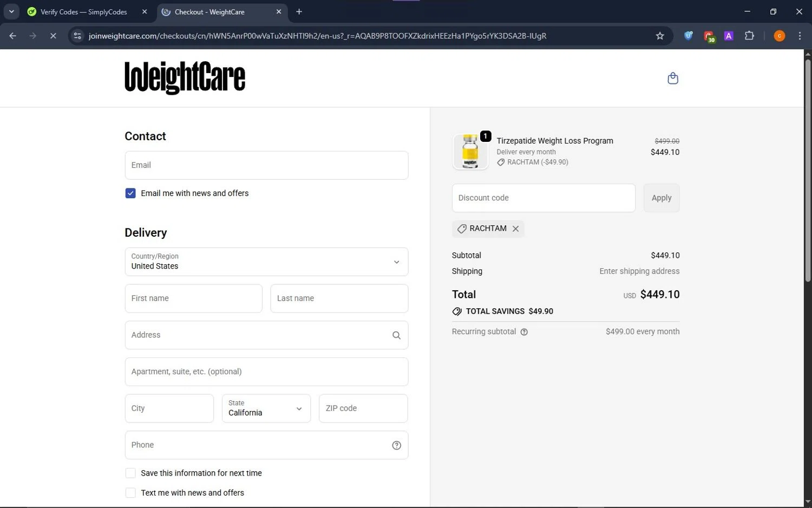The width and height of the screenshot is (812, 508).
Task: Click the browser address bar URL
Action: (x=317, y=36)
